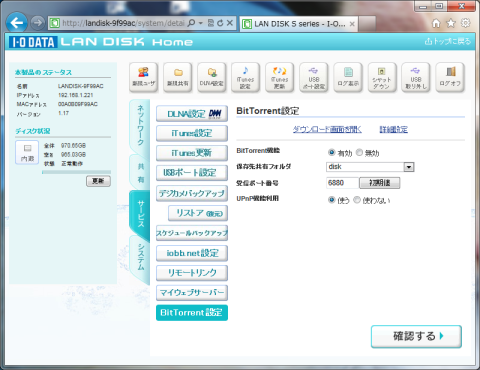Click the 確認する confirm button
This screenshot has width=480, height=370.
point(416,336)
